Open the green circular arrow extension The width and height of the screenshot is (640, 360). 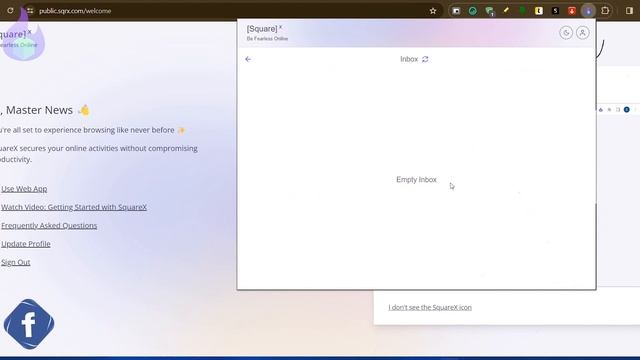(x=473, y=11)
